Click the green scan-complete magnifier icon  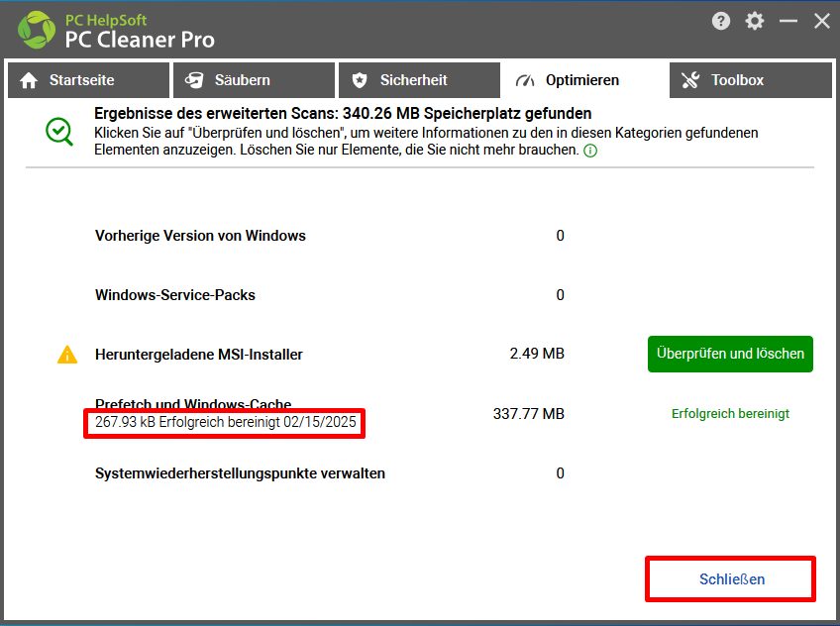click(58, 132)
